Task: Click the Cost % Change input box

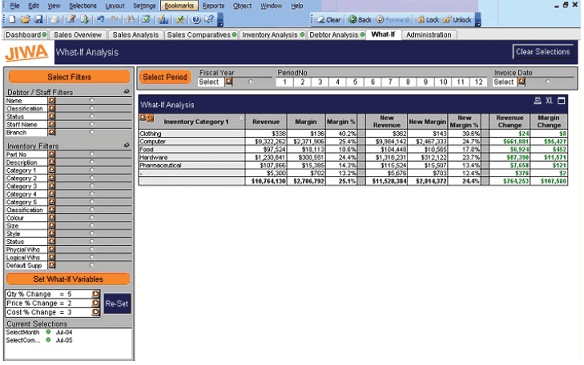Action: coord(53,312)
